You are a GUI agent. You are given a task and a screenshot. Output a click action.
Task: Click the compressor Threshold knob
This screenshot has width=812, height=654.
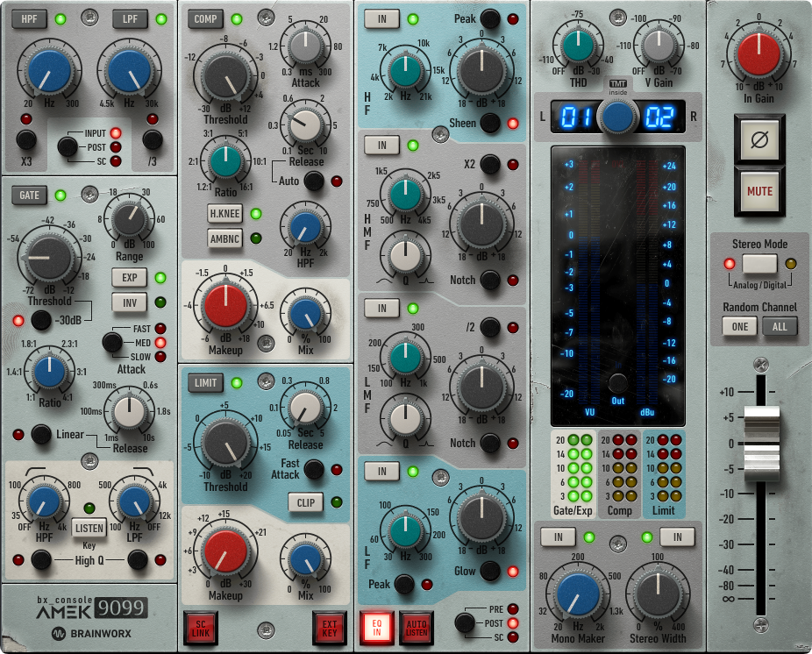pyautogui.click(x=225, y=76)
